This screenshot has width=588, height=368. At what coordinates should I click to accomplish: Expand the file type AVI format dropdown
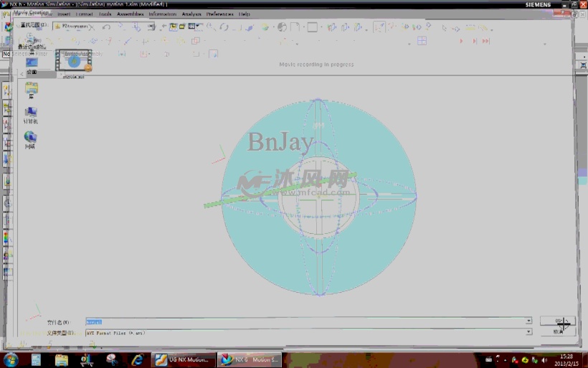[528, 332]
